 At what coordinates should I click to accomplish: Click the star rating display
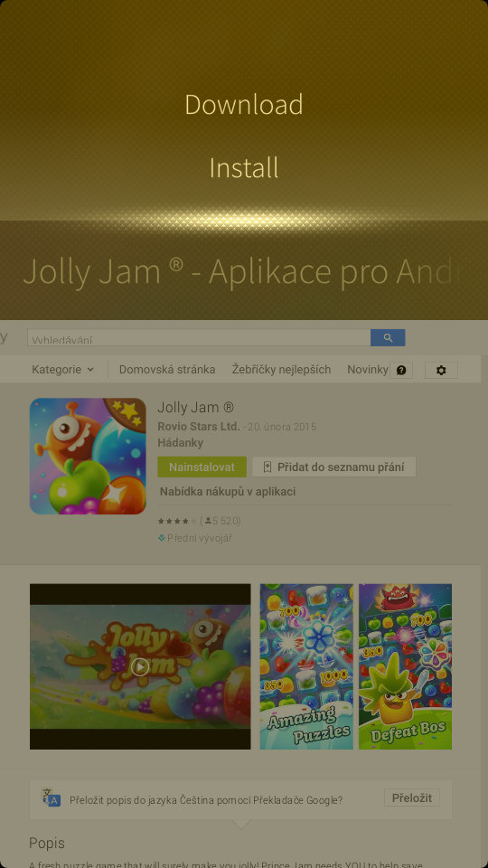tap(177, 521)
